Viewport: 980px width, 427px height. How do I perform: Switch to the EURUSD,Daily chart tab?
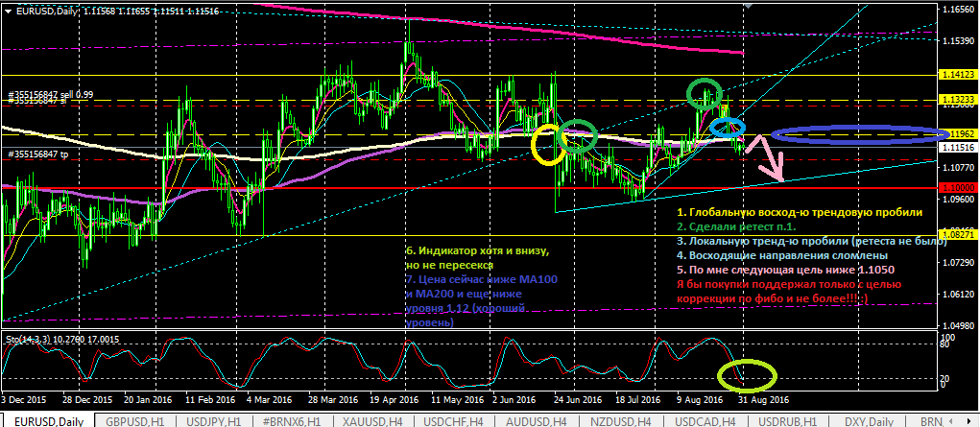click(49, 420)
